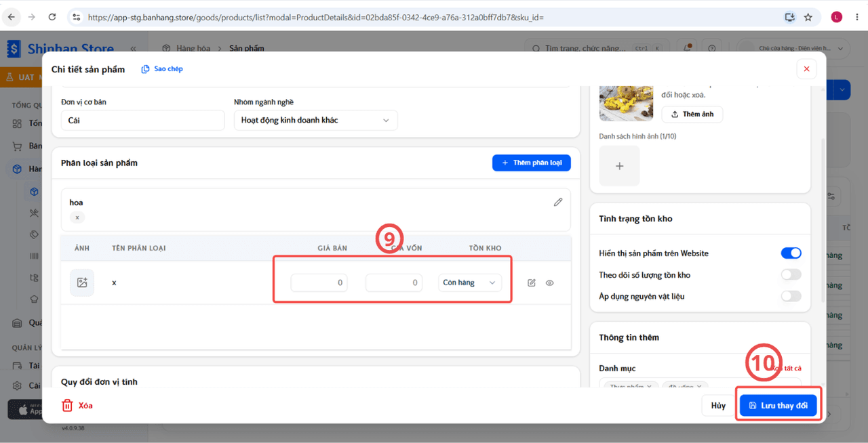This screenshot has height=443, width=868.
Task: Open the Nhóm ngành nghề dropdown
Action: click(x=315, y=120)
